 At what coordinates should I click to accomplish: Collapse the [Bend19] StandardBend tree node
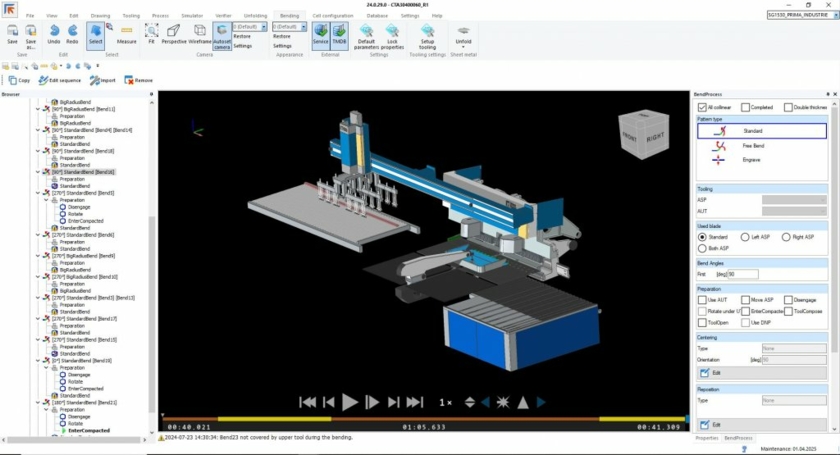(38, 360)
